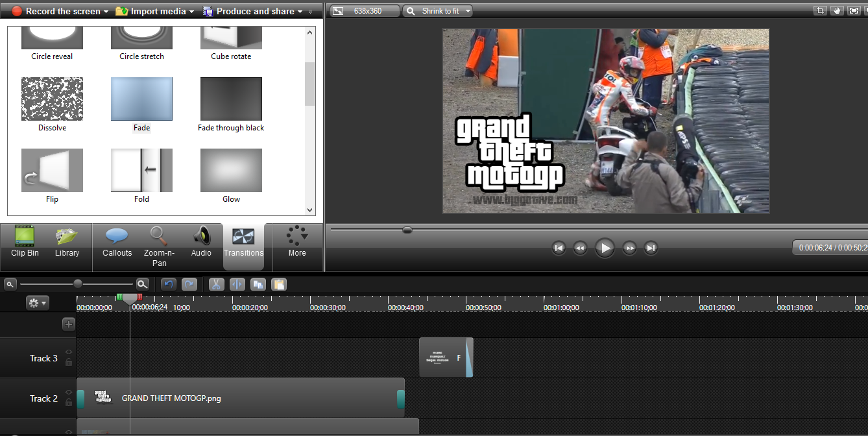Image resolution: width=868 pixels, height=436 pixels.
Task: Toggle Track 3 lock icon
Action: tap(69, 362)
